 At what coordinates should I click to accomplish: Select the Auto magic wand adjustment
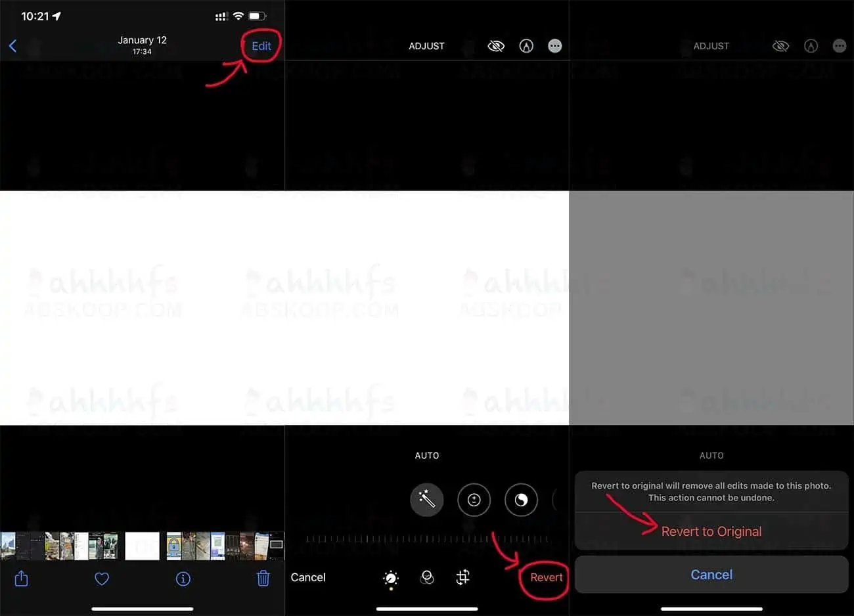[x=427, y=500]
